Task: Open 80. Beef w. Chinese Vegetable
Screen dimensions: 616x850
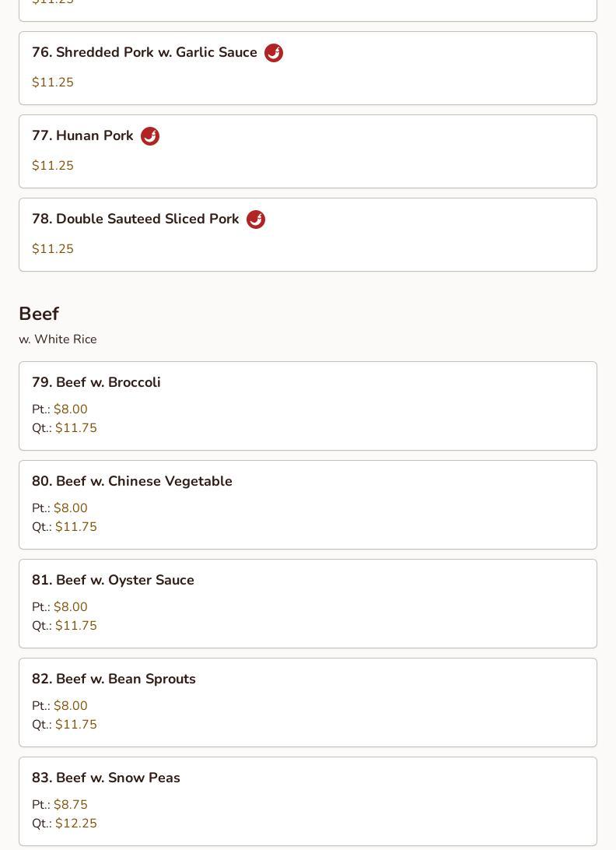Action: click(x=132, y=481)
